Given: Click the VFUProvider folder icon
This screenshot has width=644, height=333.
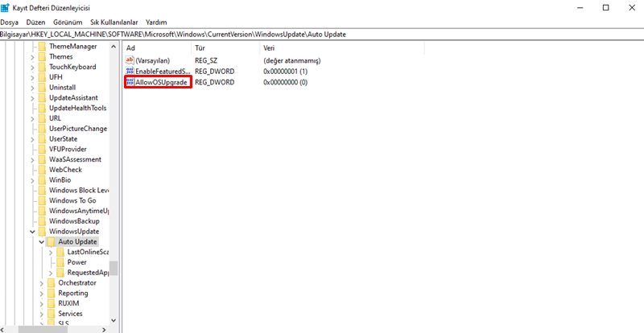Looking at the screenshot, I should [x=42, y=149].
